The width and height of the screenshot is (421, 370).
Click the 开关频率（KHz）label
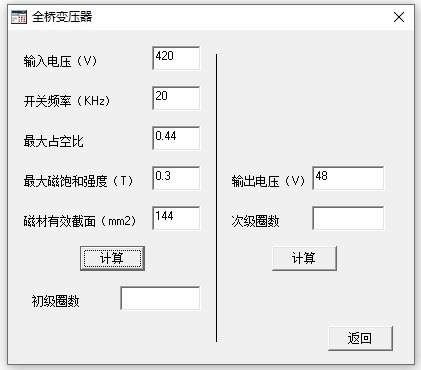coord(67,101)
